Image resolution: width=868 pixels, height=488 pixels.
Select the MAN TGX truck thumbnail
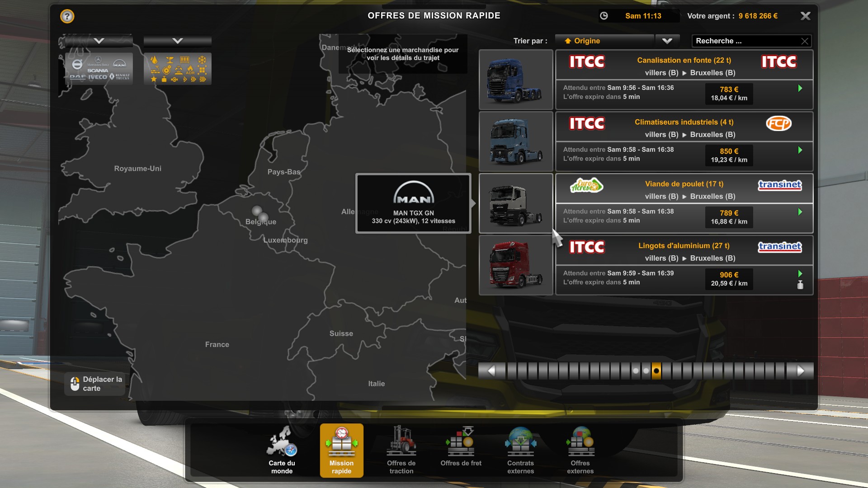pyautogui.click(x=516, y=203)
